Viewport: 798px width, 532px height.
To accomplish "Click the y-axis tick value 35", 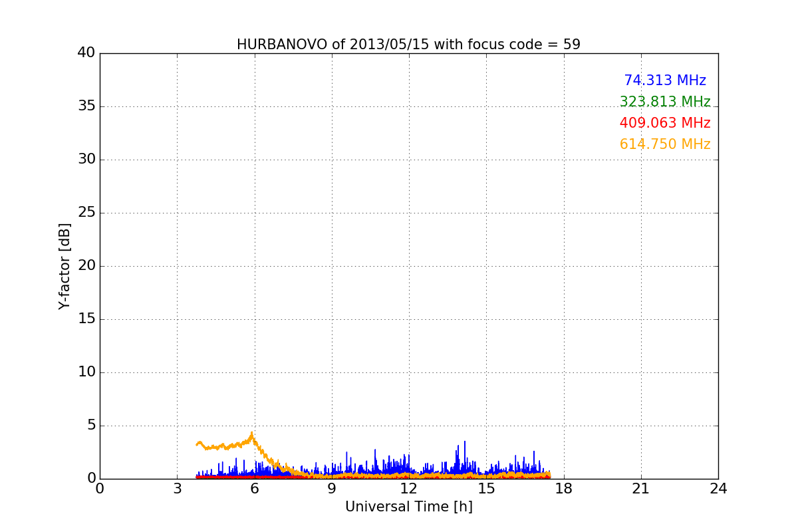I will pos(86,106).
